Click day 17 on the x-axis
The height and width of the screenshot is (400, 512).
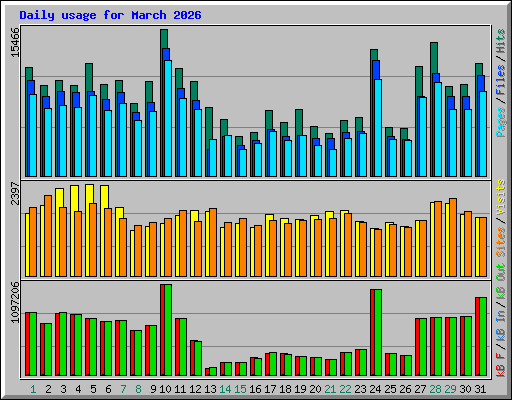[x=270, y=389]
